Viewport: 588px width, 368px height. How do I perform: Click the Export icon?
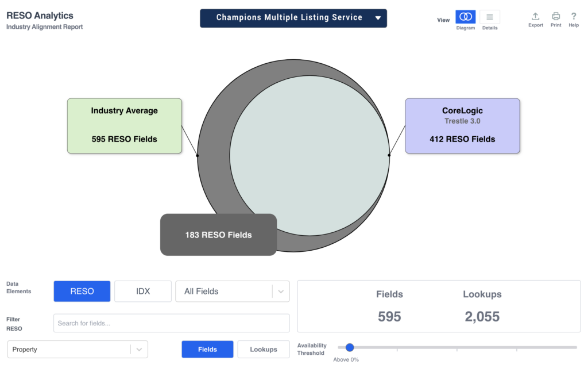click(535, 17)
